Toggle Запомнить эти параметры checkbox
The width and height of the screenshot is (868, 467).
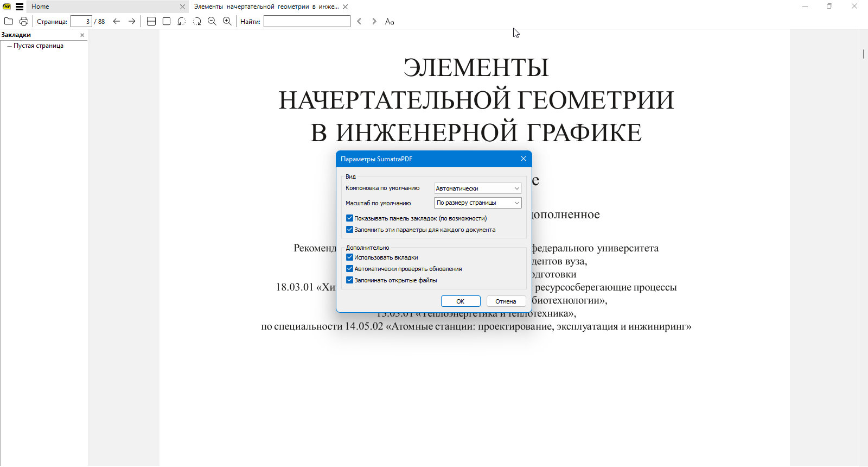(349, 230)
